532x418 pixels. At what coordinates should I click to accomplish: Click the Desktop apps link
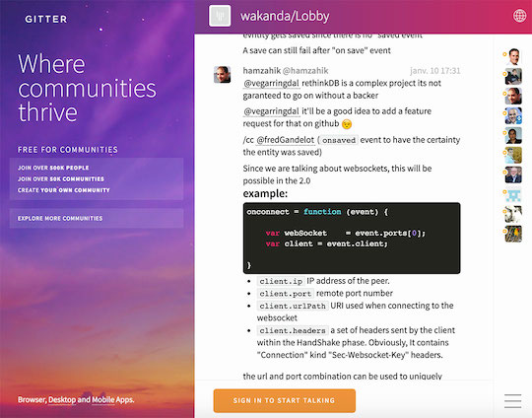(x=62, y=399)
